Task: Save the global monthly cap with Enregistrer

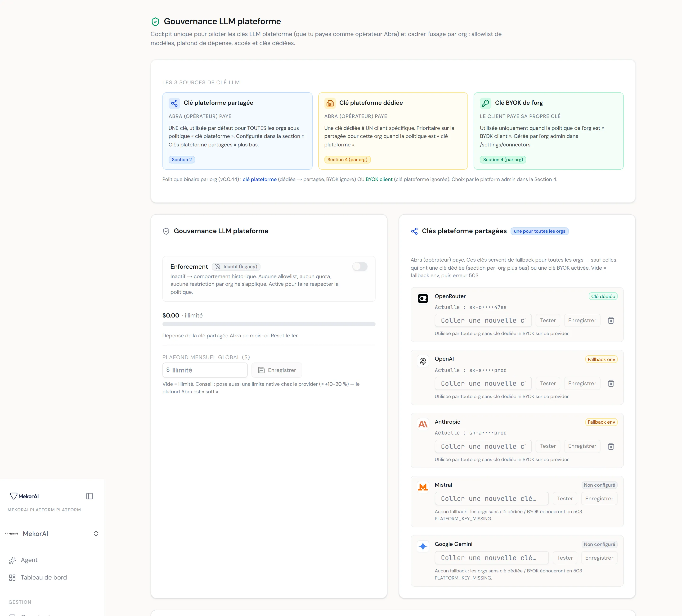Action: pos(277,370)
